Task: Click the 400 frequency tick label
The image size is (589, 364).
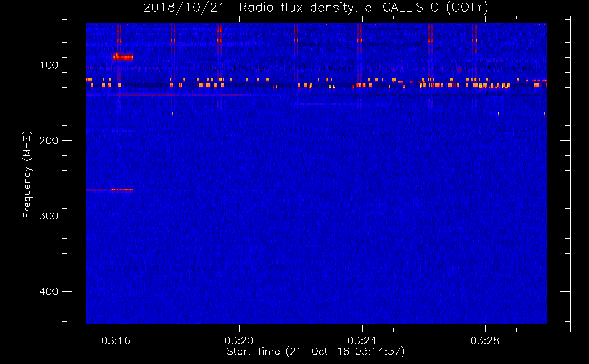Action: 49,292
